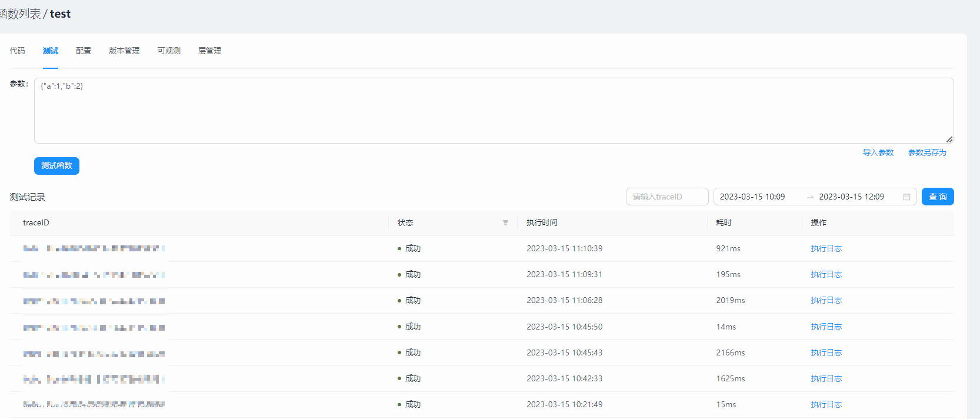Click the 参数另存为 link
Viewport: 980px width, 419px height.
click(927, 152)
